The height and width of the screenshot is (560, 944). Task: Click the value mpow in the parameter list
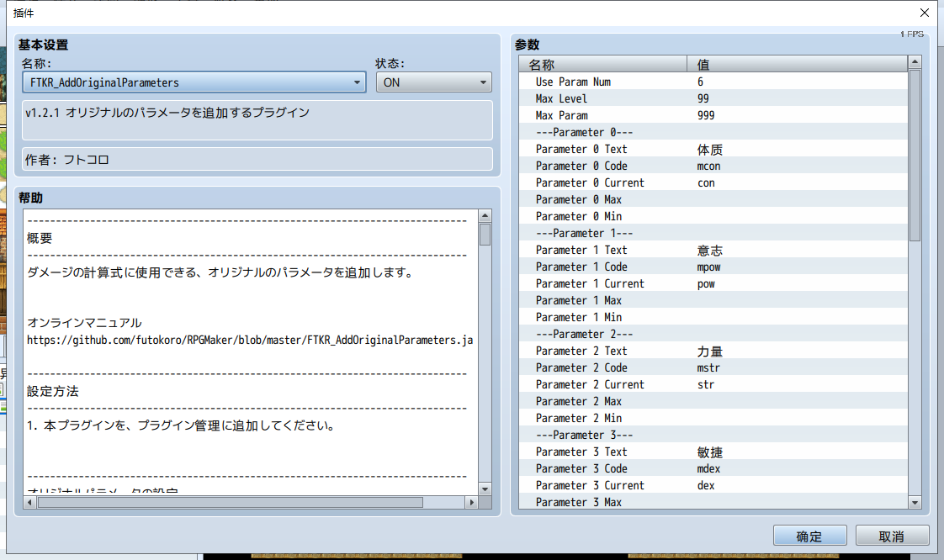(708, 267)
